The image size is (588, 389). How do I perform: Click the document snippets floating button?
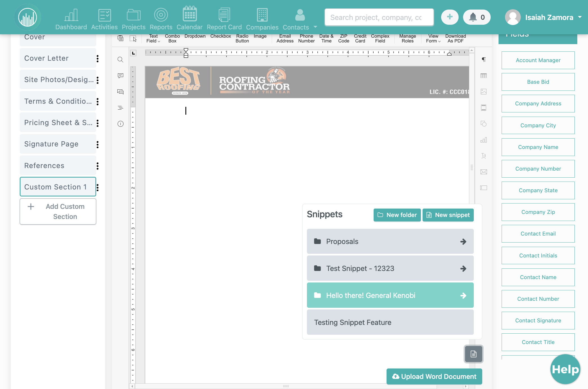coord(473,354)
